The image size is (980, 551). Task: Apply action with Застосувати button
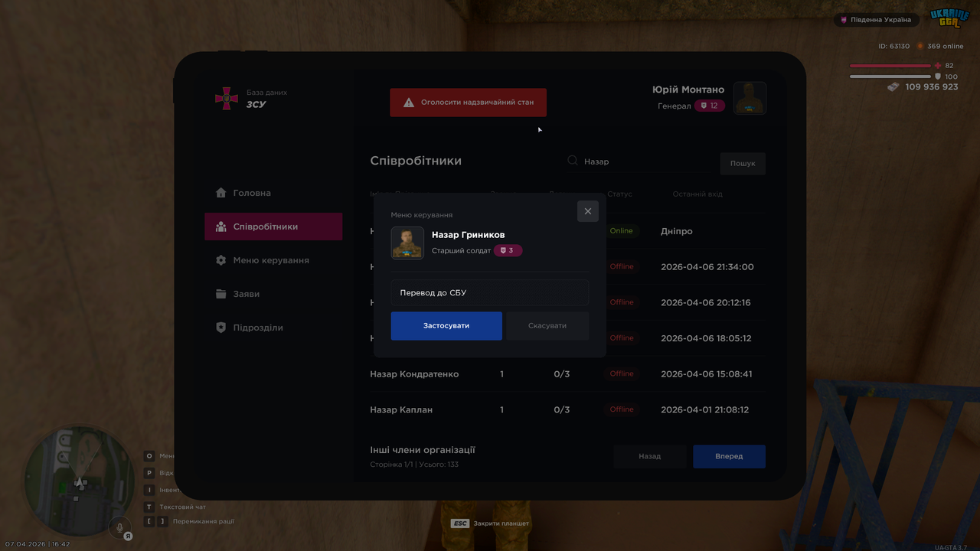coord(446,326)
